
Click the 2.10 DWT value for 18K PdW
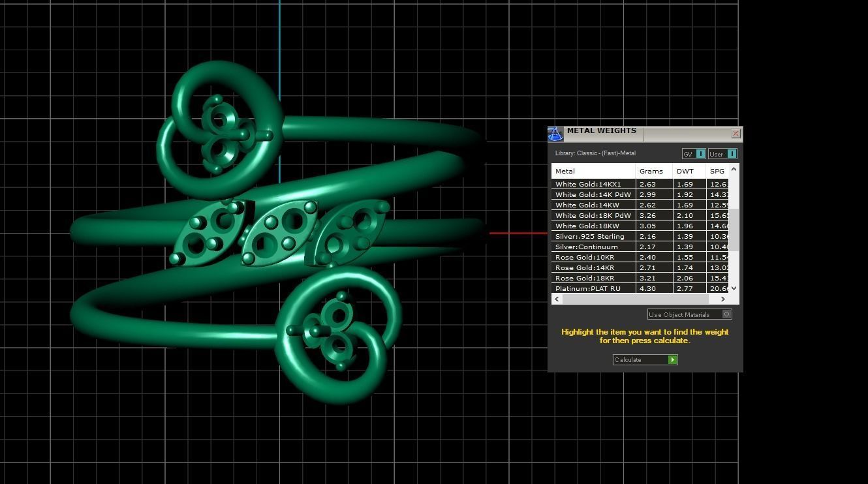(685, 215)
